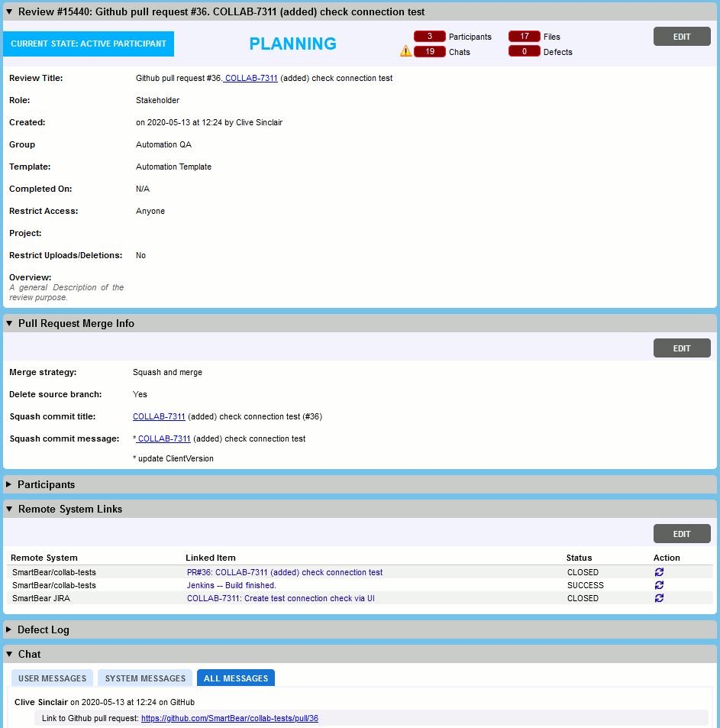This screenshot has width=720, height=728.
Task: Switch to the SYSTEM MESSAGES tab
Action: pos(144,678)
